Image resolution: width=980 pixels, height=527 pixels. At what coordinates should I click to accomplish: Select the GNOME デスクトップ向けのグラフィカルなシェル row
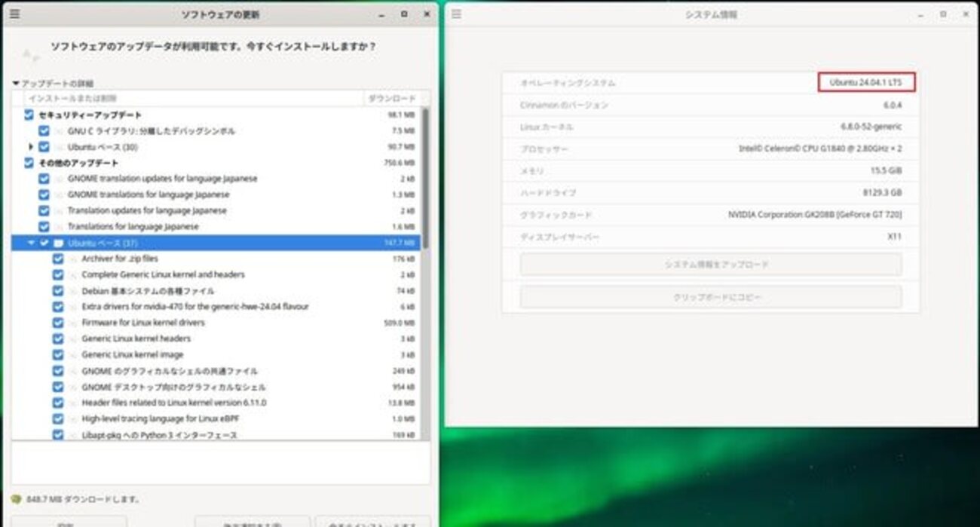[216, 387]
